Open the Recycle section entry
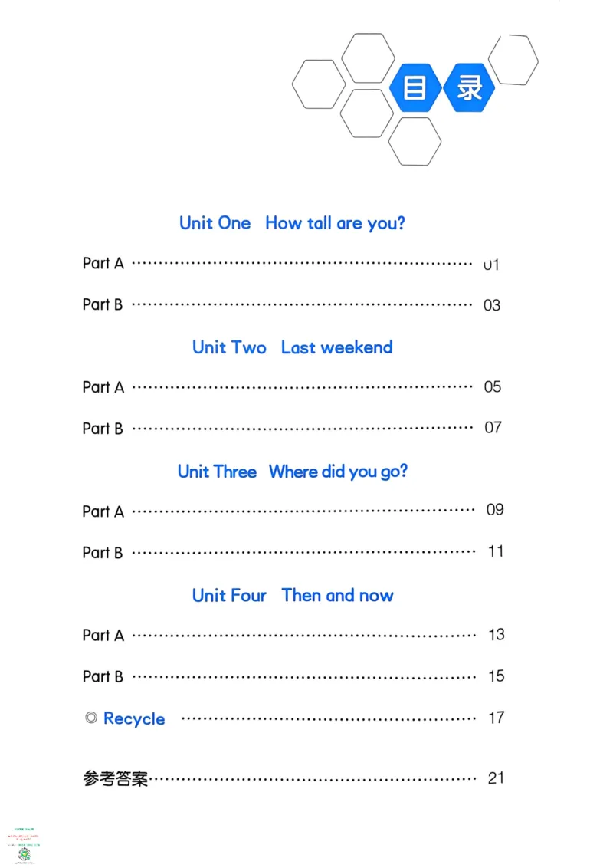 [x=134, y=718]
